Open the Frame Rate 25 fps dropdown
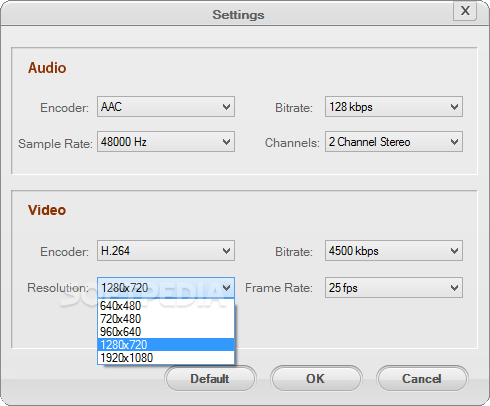 394,288
